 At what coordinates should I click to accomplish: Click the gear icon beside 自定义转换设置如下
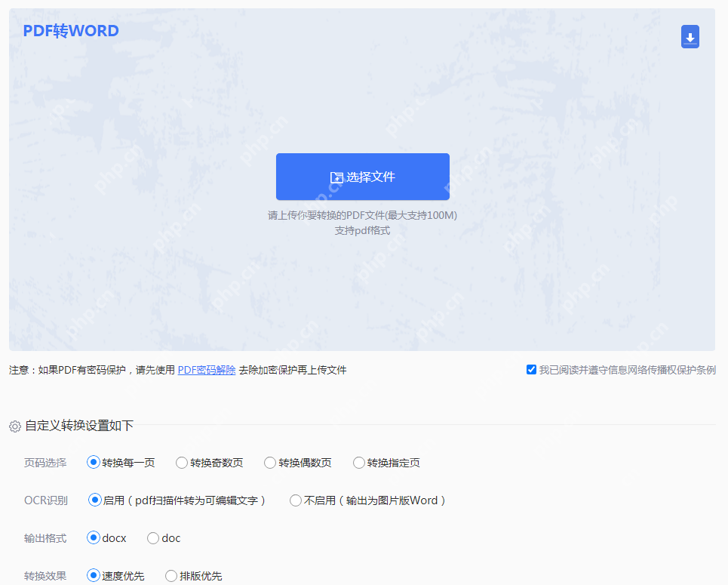pyautogui.click(x=14, y=426)
